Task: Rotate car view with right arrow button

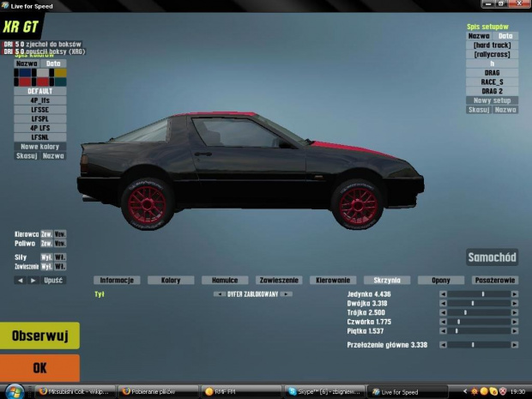Action: point(33,281)
